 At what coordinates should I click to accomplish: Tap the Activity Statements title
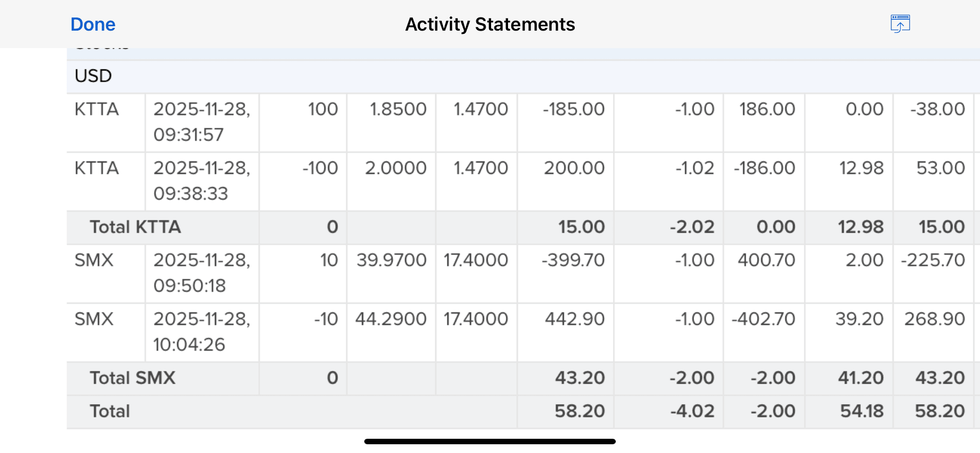tap(490, 25)
